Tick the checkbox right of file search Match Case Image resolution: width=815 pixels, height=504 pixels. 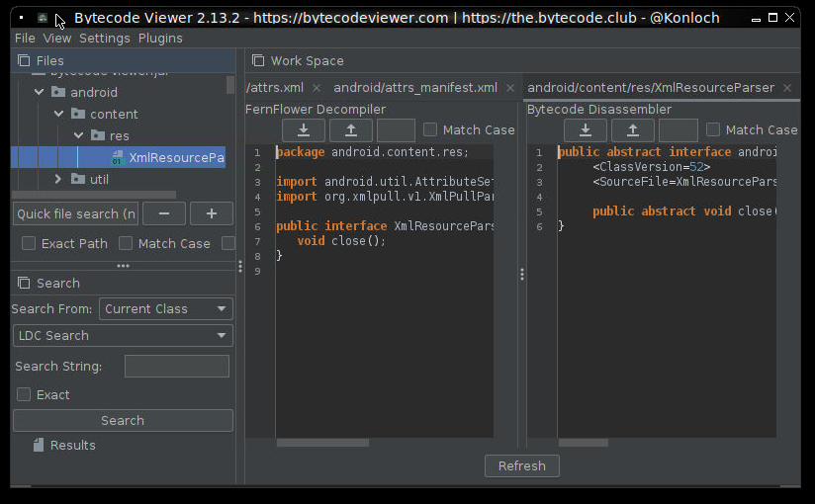(228, 243)
